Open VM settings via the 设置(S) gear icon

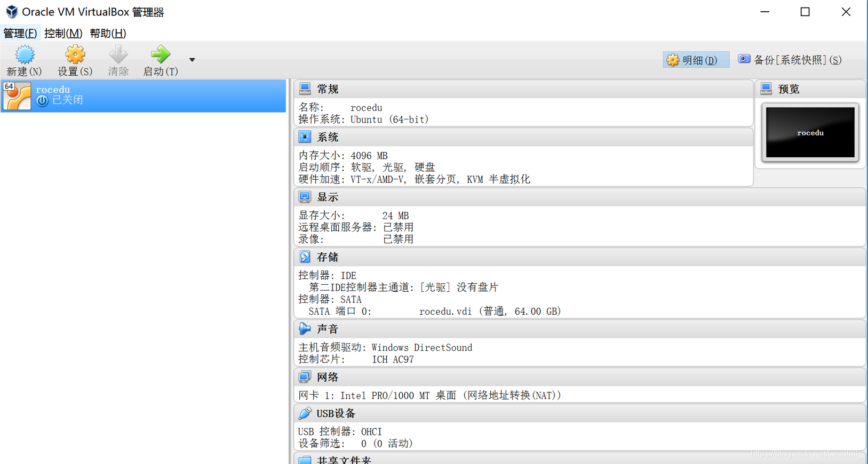(75, 54)
